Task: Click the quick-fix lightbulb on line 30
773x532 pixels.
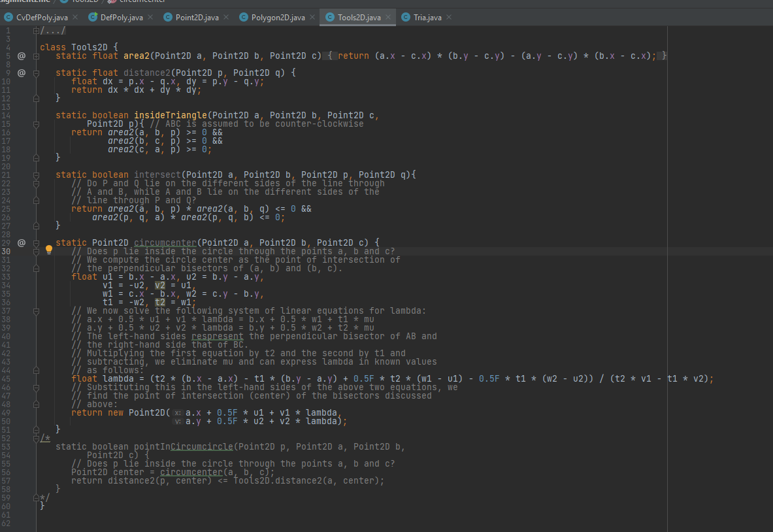Action: tap(48, 250)
